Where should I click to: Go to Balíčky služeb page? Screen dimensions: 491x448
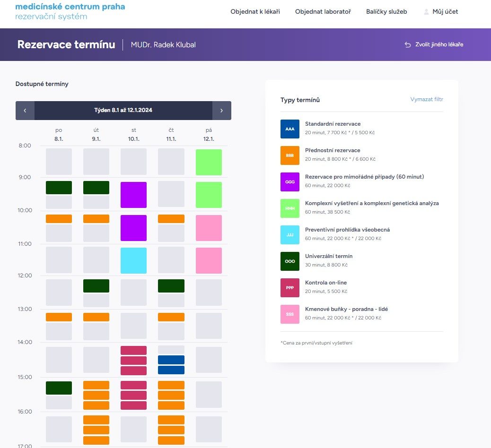[386, 11]
